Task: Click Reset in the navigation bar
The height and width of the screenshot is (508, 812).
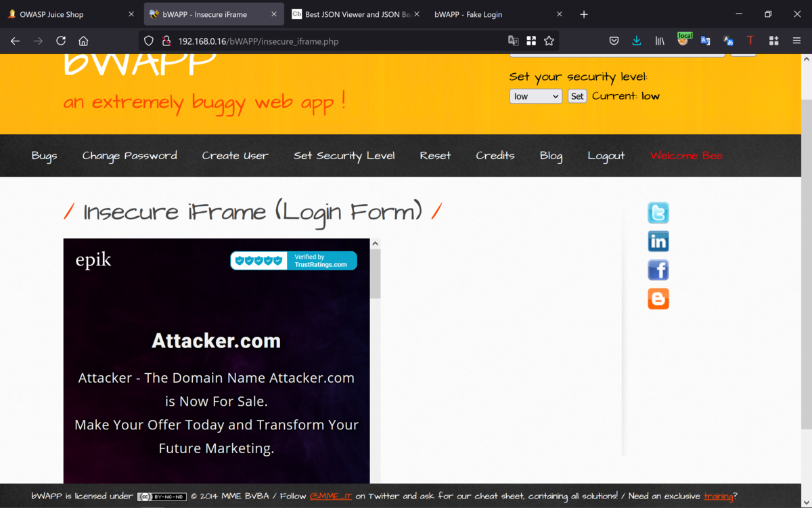Action: [x=435, y=156]
